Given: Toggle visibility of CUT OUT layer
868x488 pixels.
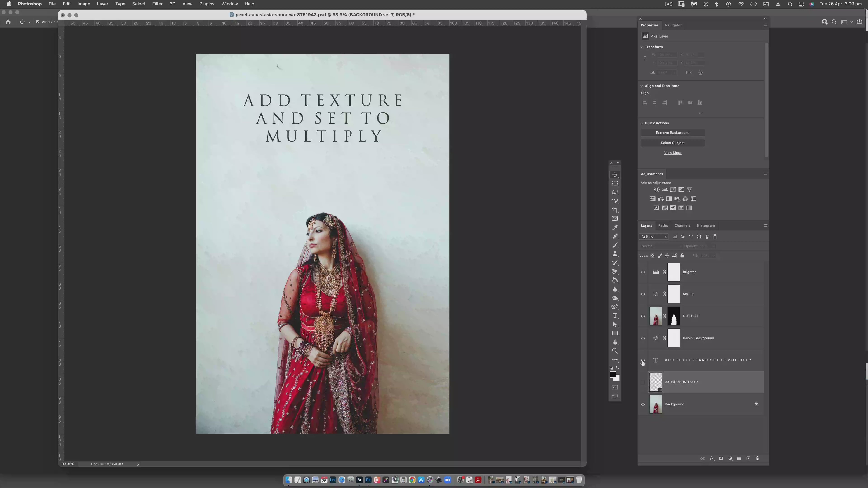Looking at the screenshot, I should point(643,316).
